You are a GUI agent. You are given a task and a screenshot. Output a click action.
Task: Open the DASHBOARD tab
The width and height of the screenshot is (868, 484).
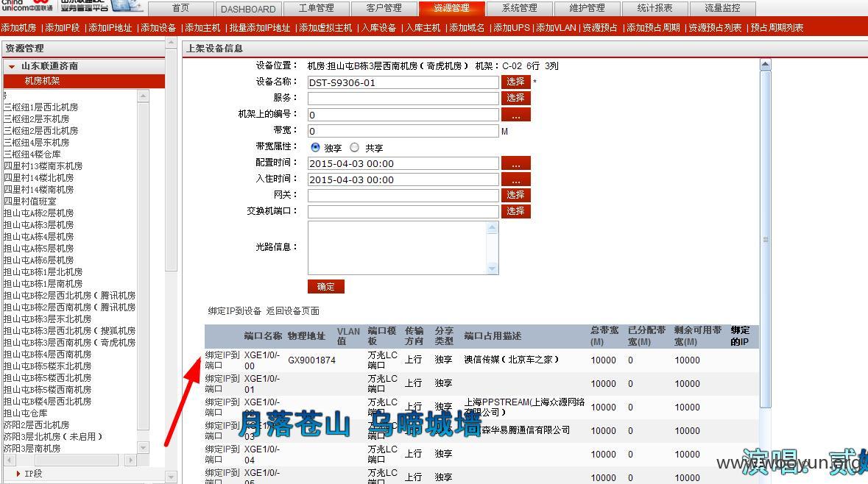248,8
